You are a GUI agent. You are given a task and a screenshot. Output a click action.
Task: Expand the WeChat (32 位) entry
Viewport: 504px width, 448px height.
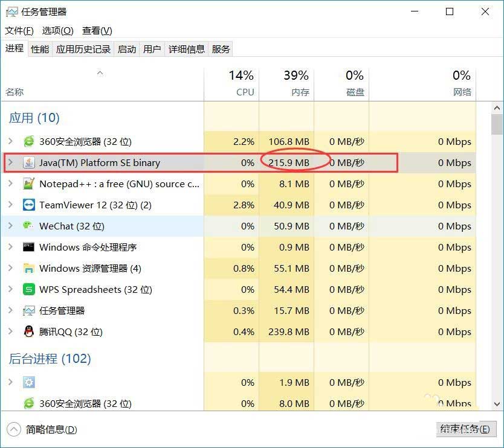(11, 226)
